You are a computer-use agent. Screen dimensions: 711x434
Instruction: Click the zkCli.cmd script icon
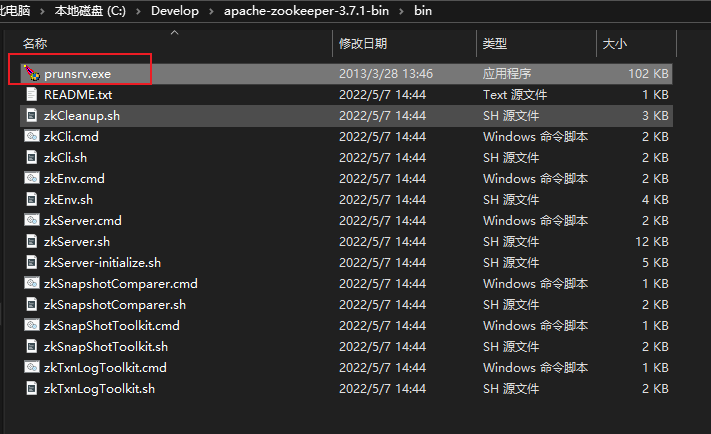pos(32,136)
